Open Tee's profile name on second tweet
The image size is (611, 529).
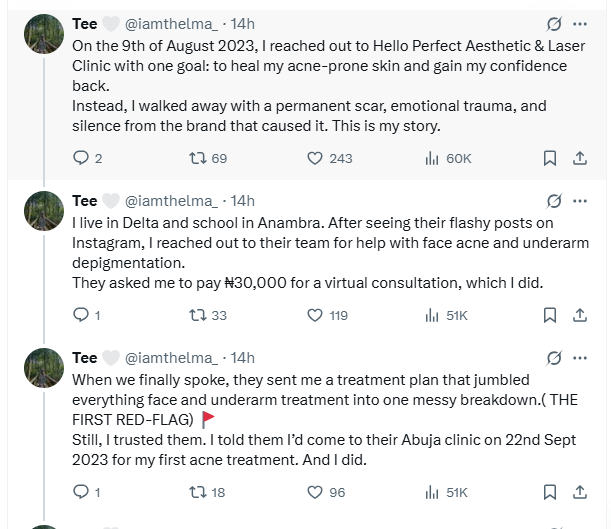(x=85, y=201)
